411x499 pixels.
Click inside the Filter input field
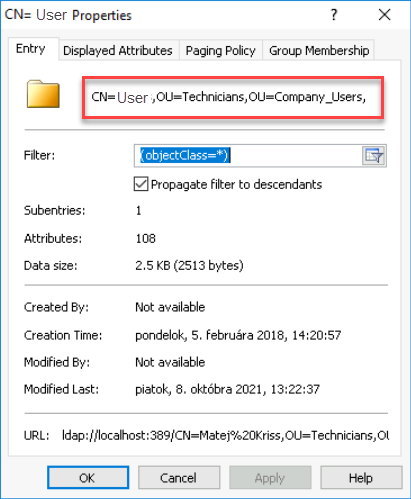pos(248,156)
